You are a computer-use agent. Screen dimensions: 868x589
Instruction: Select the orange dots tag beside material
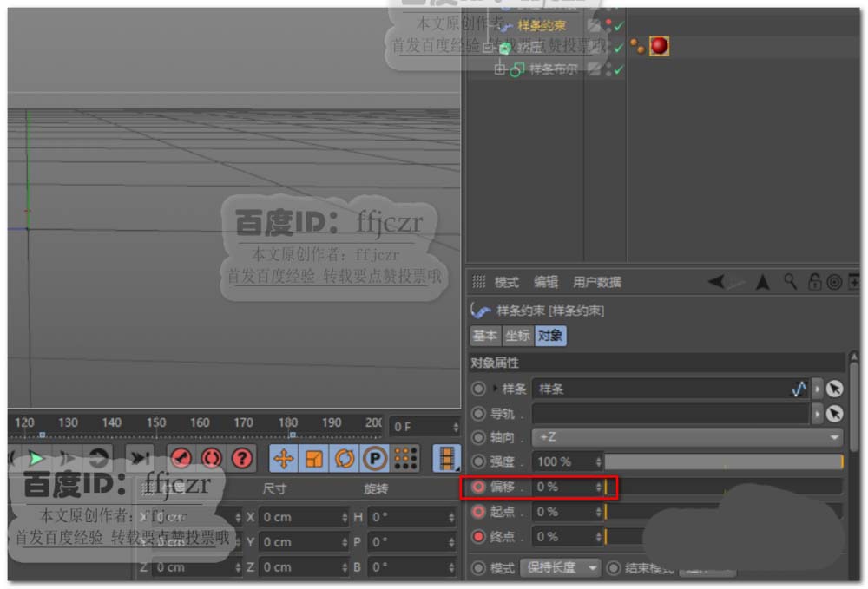click(x=638, y=47)
